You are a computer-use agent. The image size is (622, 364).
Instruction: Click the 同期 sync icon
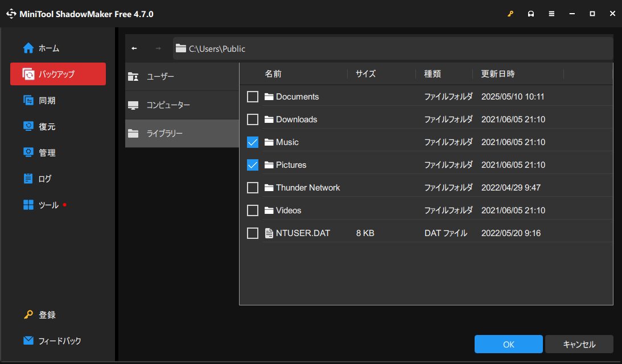[28, 100]
